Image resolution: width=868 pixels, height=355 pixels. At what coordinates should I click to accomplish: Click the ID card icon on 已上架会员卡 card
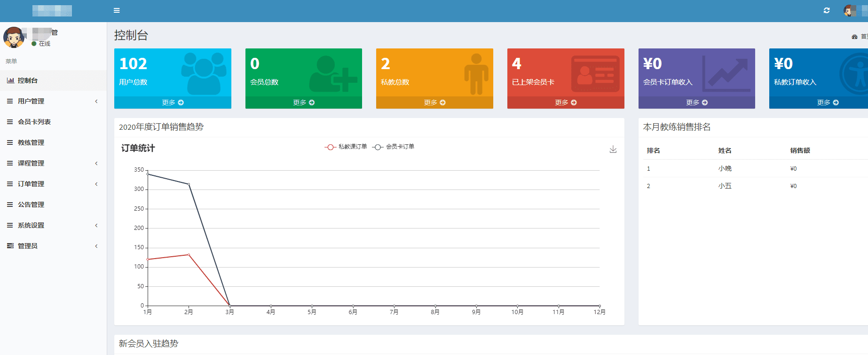coord(595,74)
